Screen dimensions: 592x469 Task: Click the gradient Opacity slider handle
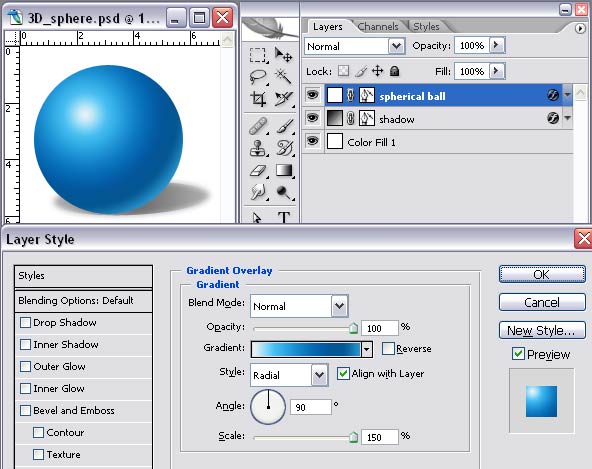click(353, 329)
